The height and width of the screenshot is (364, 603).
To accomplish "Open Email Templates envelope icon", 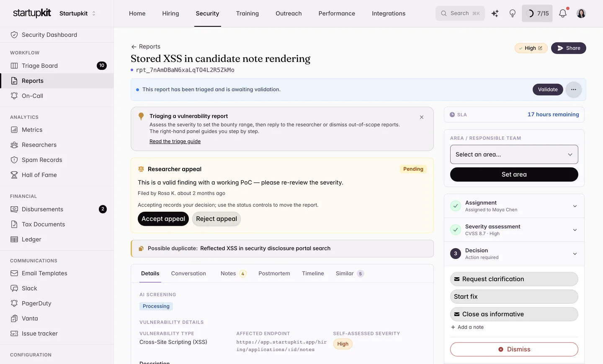I will click(14, 273).
